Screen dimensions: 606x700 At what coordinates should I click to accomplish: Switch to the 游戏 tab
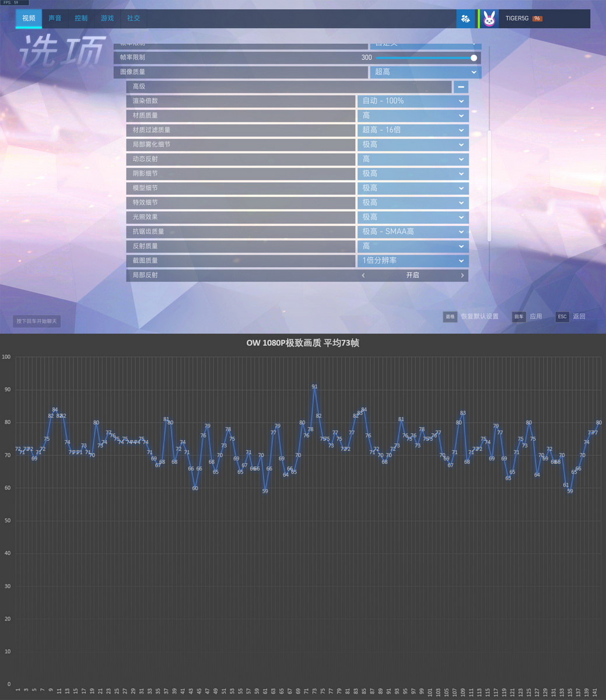tap(107, 19)
